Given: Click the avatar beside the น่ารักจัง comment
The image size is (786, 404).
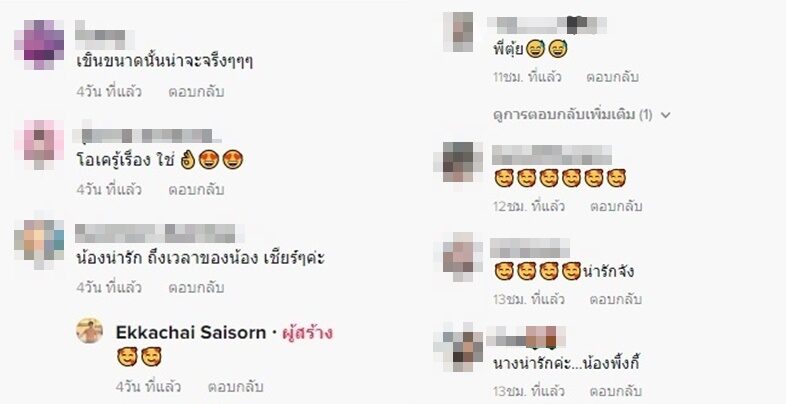Looking at the screenshot, I should coord(458,255).
